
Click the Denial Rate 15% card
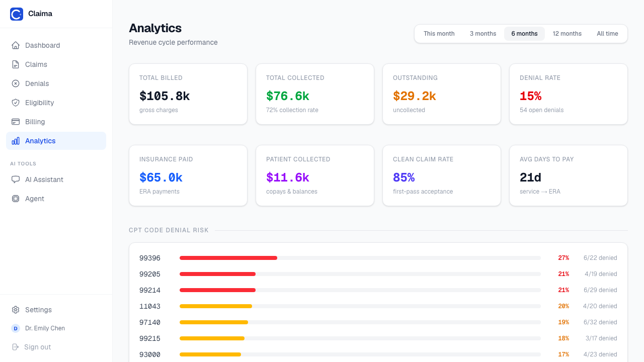[569, 94]
